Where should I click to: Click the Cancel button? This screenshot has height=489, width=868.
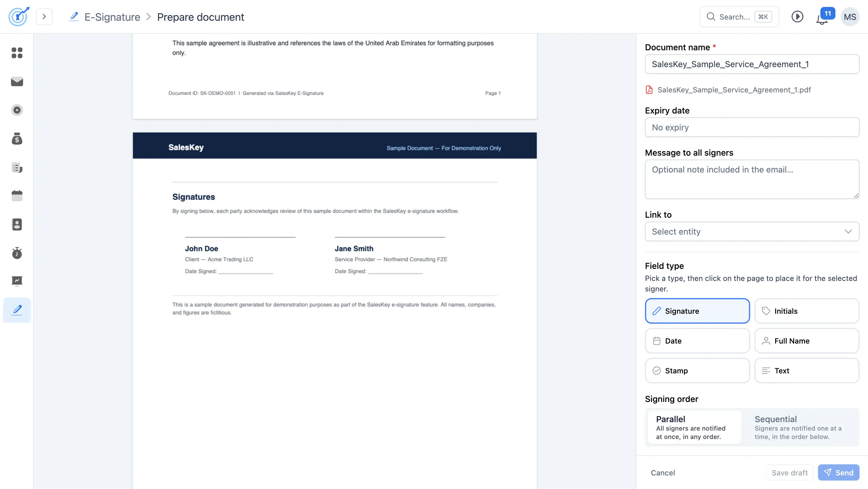(x=662, y=473)
